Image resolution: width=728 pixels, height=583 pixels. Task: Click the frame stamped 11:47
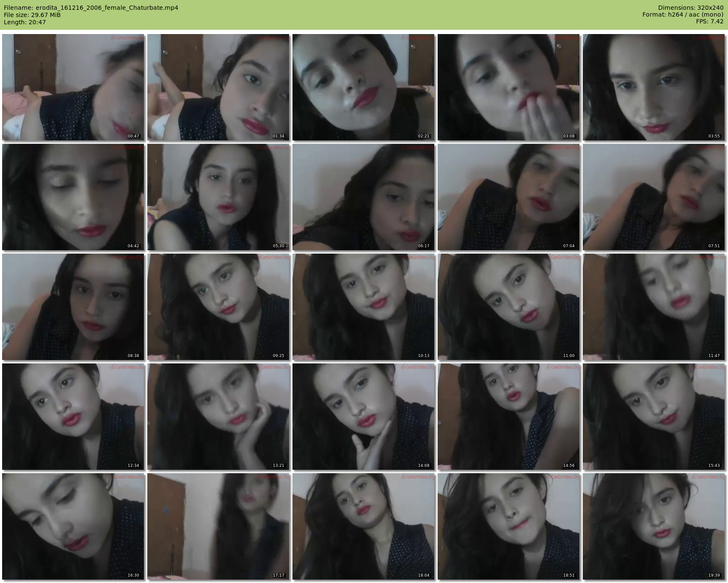tap(653, 307)
